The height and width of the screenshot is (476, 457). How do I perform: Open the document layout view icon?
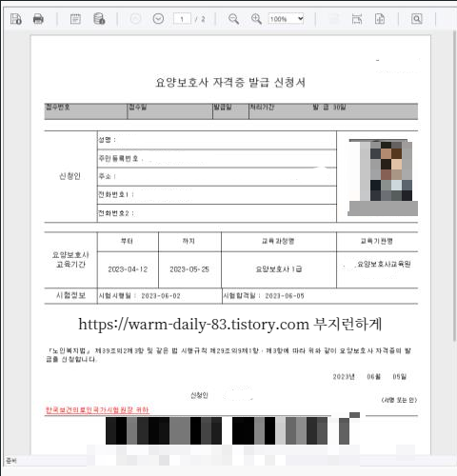tap(75, 19)
